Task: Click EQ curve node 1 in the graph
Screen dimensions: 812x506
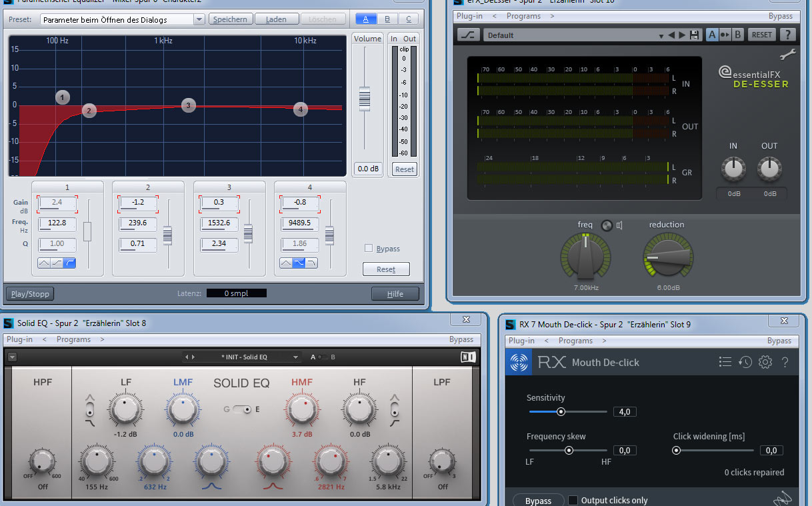Action: 63,97
